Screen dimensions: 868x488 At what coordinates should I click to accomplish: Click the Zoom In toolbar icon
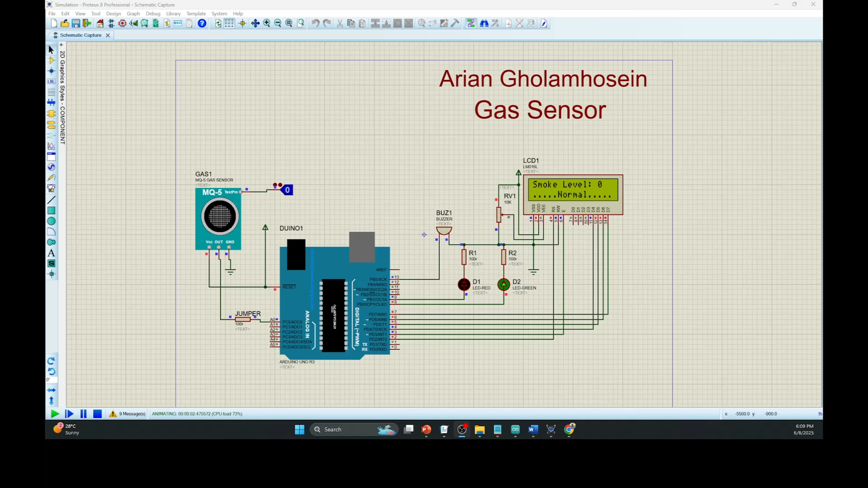pos(267,23)
